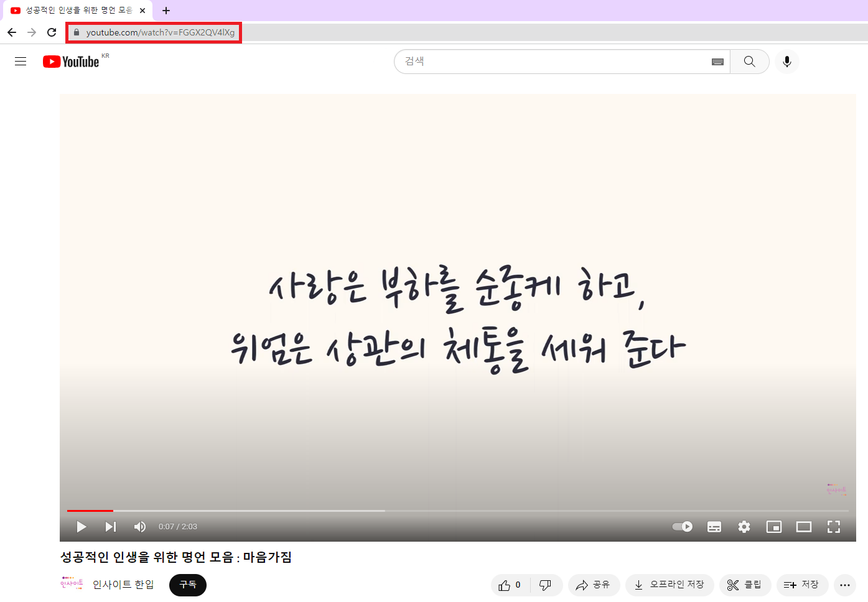The height and width of the screenshot is (602, 868).
Task: Enter theater mode
Action: tap(803, 526)
